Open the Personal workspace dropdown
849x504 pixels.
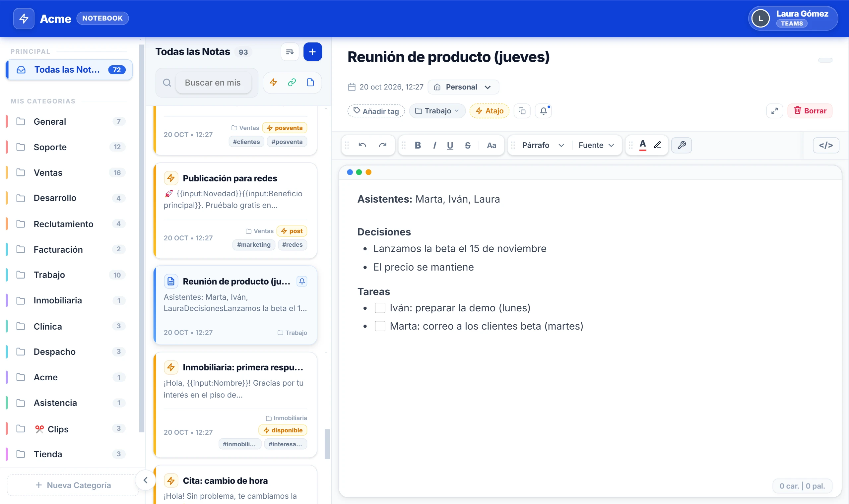click(463, 87)
